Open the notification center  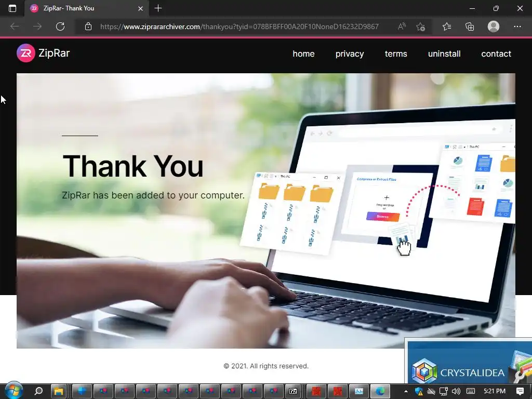pyautogui.click(x=520, y=391)
